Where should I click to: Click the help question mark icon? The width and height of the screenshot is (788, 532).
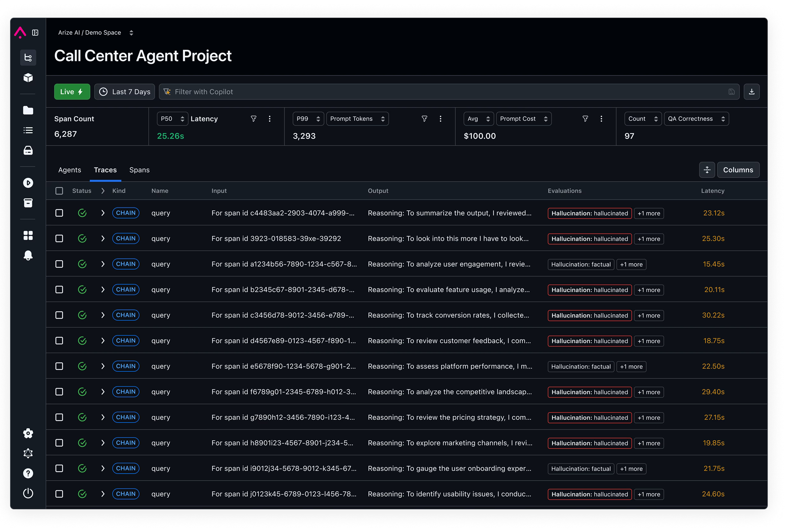[x=28, y=473]
